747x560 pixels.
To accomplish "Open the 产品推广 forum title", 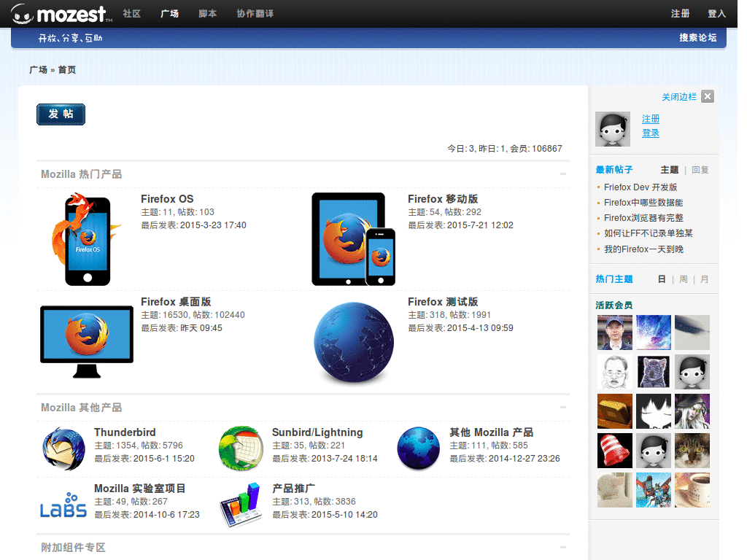I will coord(293,489).
